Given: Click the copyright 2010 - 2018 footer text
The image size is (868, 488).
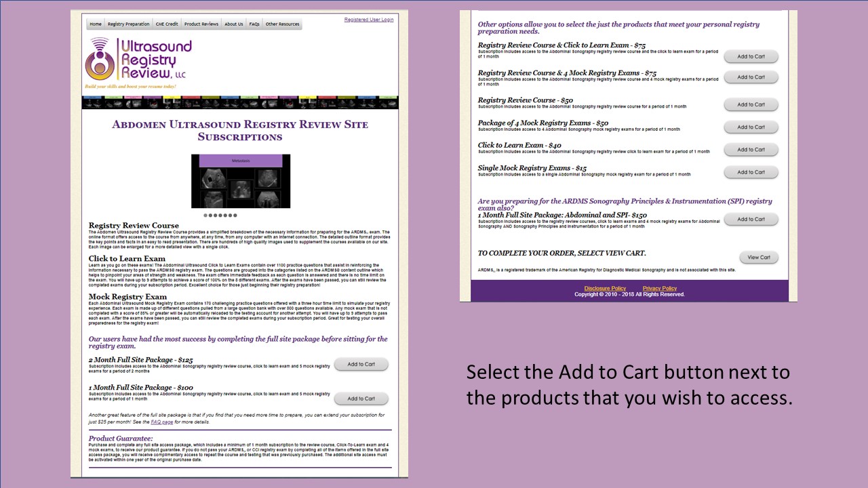Looking at the screenshot, I should click(630, 295).
